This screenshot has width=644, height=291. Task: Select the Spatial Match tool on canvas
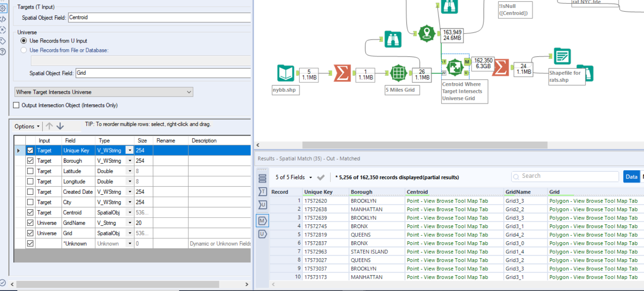(455, 67)
